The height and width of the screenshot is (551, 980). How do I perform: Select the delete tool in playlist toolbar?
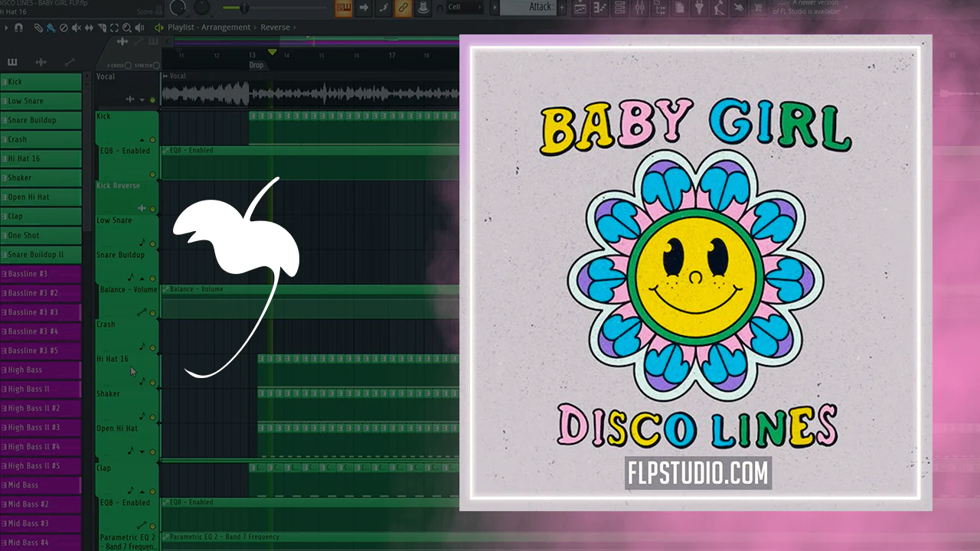click(x=64, y=28)
